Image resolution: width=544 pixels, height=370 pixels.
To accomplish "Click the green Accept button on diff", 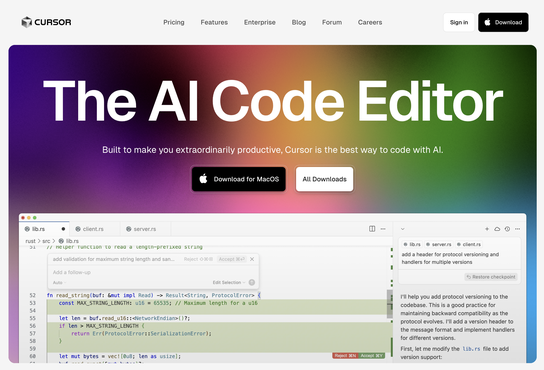I will tap(371, 356).
